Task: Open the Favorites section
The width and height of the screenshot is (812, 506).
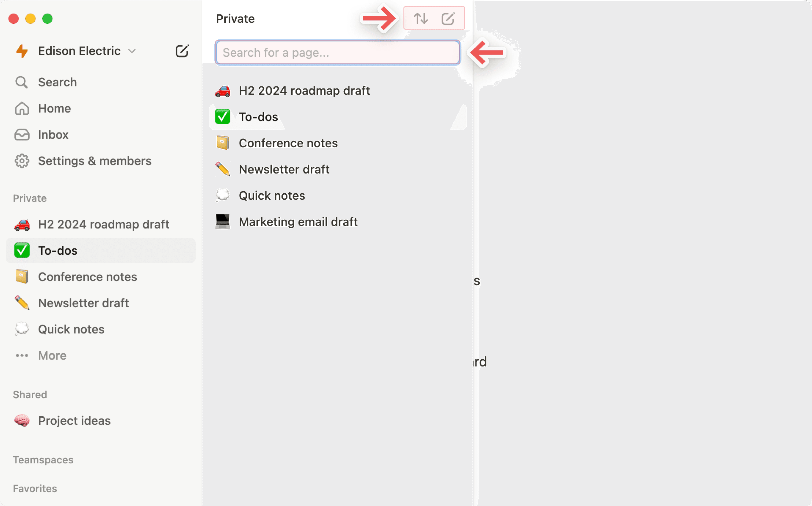Action: tap(35, 489)
